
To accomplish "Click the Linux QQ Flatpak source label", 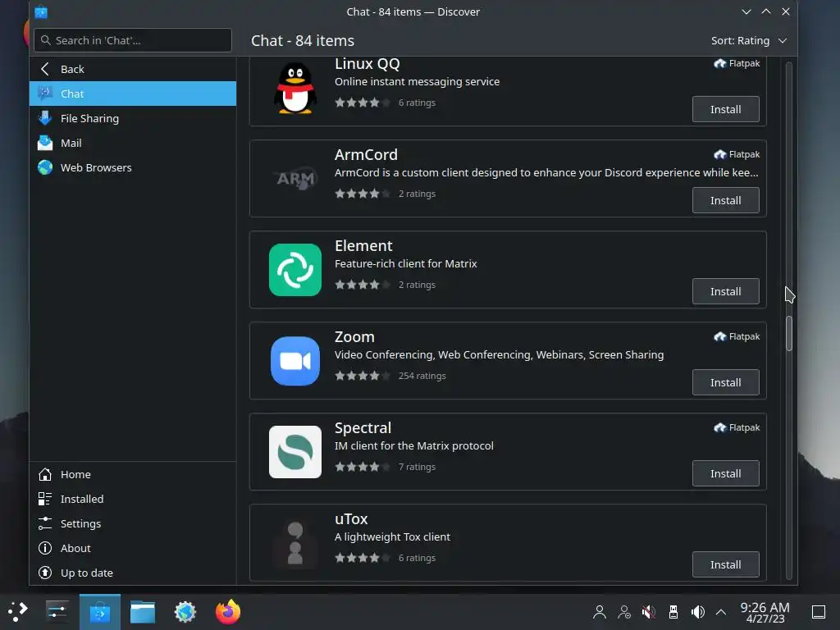I will [737, 63].
